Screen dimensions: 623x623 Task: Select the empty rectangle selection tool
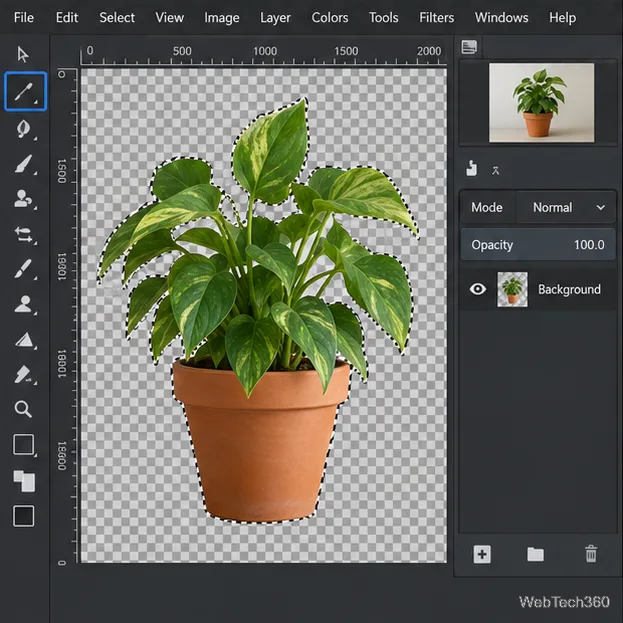tap(23, 444)
